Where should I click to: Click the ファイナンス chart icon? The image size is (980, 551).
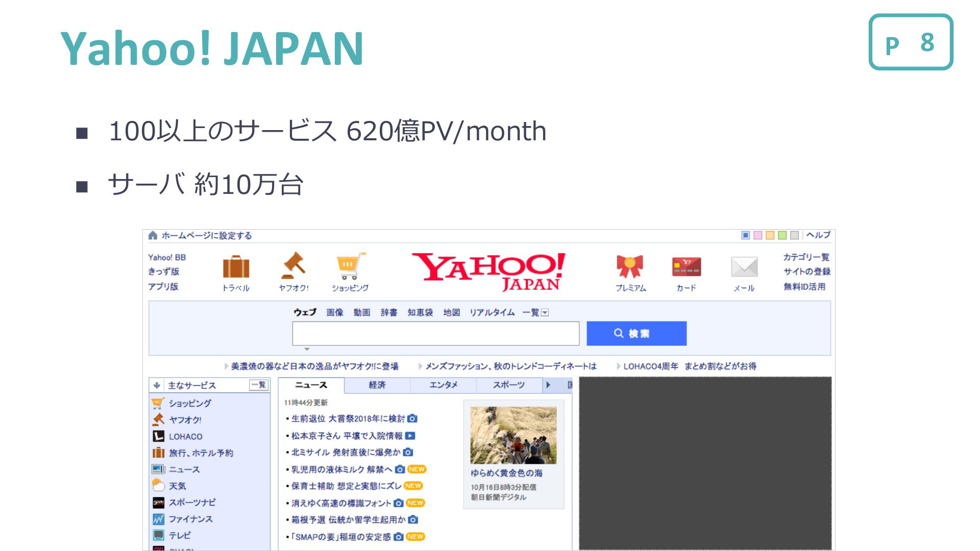[158, 519]
